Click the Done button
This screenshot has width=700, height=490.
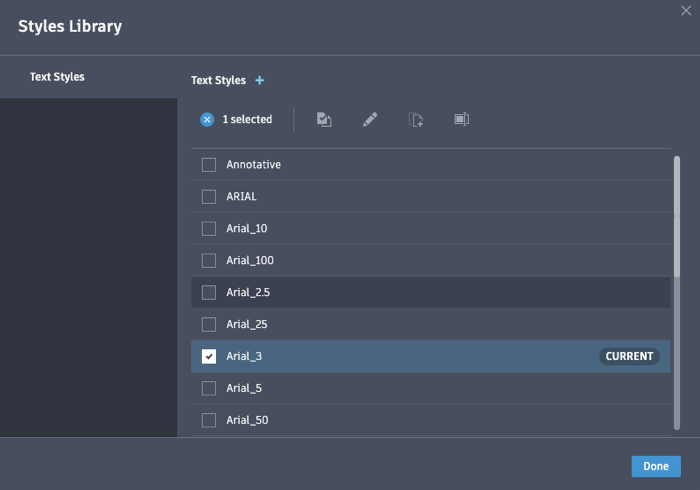coord(656,466)
